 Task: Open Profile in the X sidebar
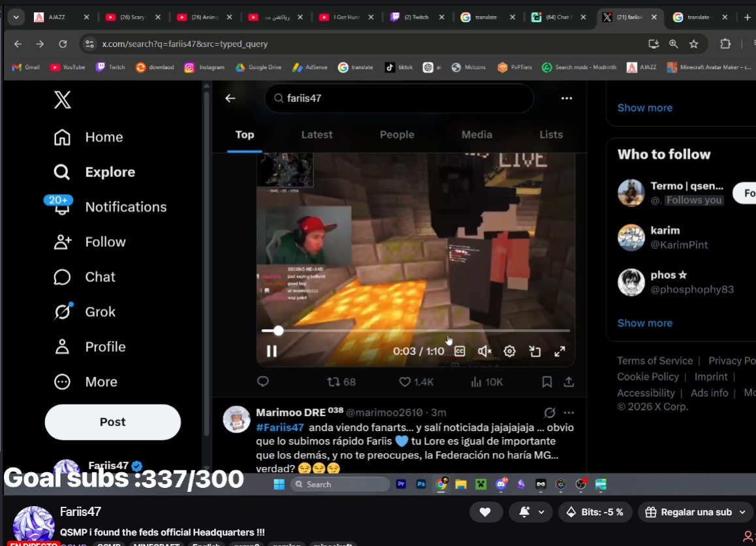tap(89, 347)
